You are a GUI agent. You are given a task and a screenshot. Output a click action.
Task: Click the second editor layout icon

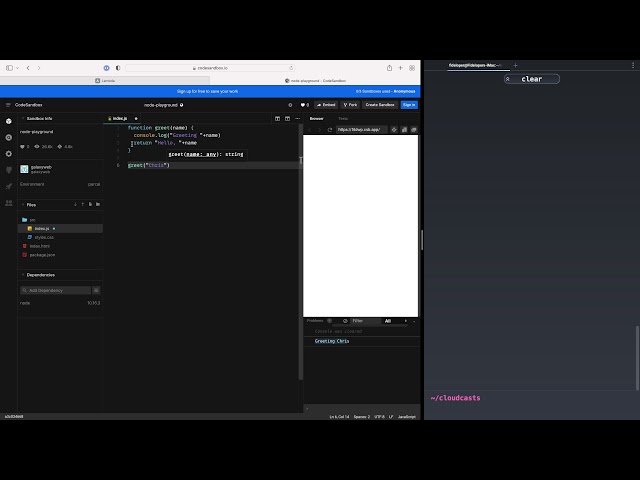click(x=287, y=118)
